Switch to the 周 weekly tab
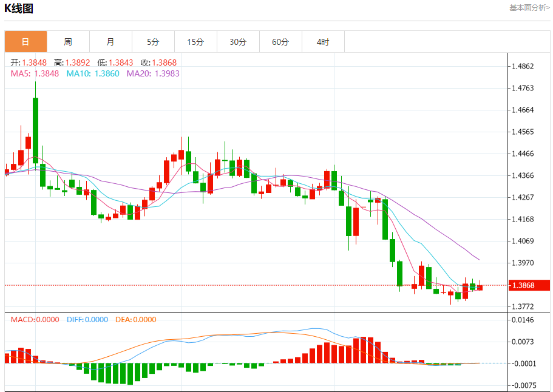The height and width of the screenshot is (392, 553). pos(68,42)
